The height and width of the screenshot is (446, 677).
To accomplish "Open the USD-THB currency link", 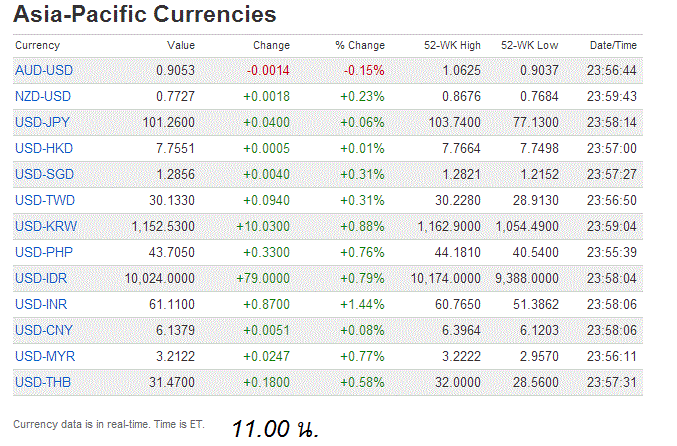I will pos(44,382).
